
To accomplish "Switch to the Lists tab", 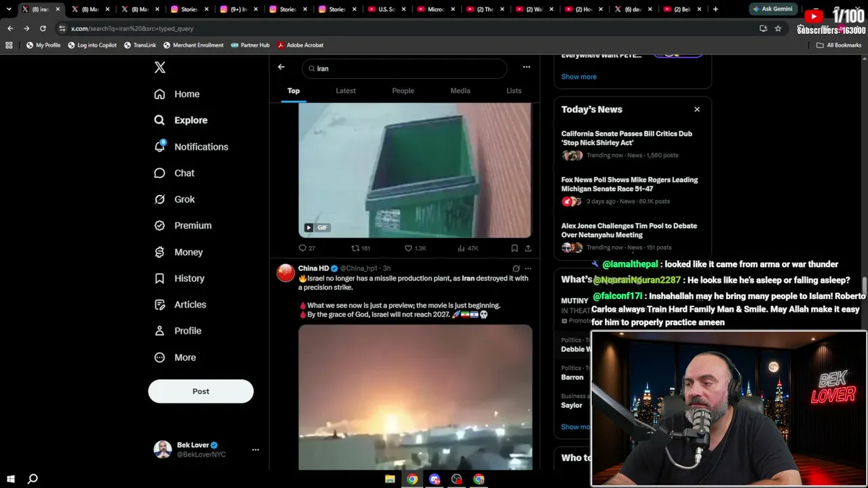I will 514,91.
